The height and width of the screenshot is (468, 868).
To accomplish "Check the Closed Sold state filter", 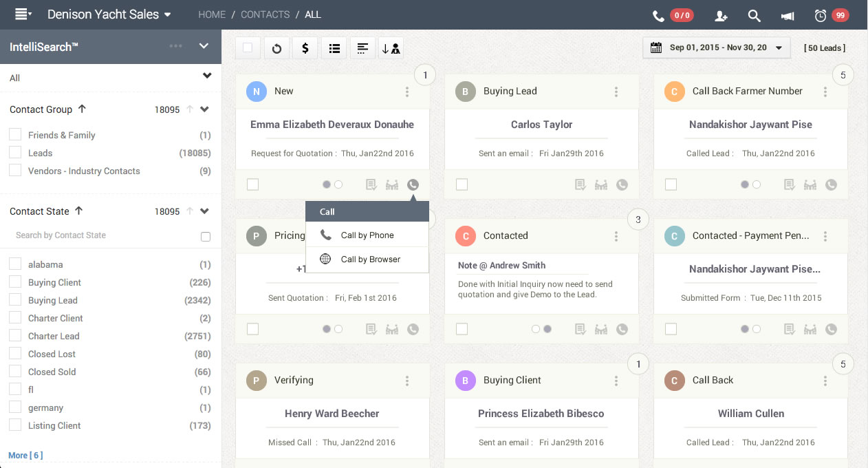I will pyautogui.click(x=15, y=372).
